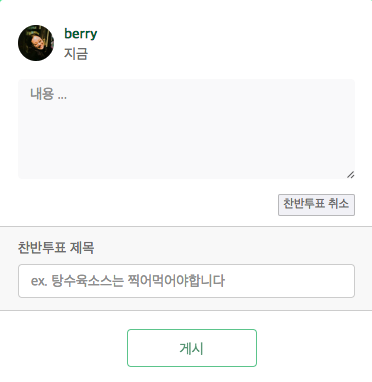Image resolution: width=372 pixels, height=382 pixels.
Task: Focus the poll title input field
Action: [186, 281]
